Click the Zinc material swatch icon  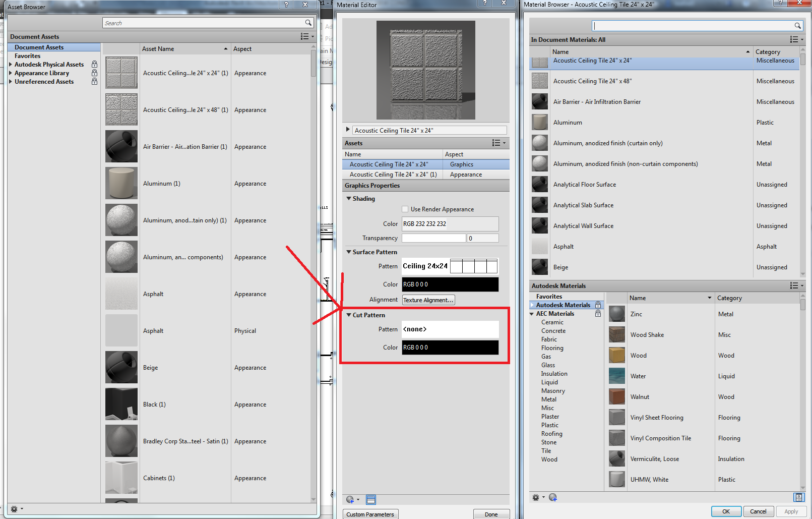tap(617, 314)
